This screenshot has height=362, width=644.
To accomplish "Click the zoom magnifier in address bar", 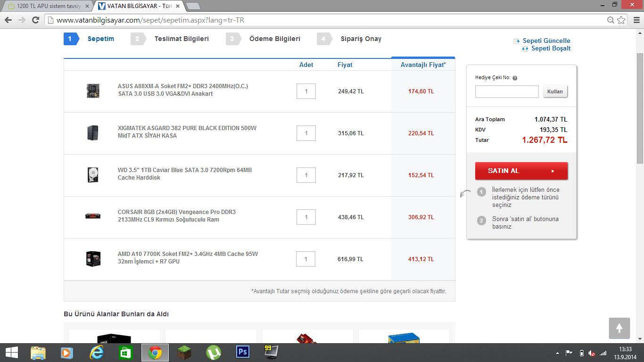I will pos(611,20).
